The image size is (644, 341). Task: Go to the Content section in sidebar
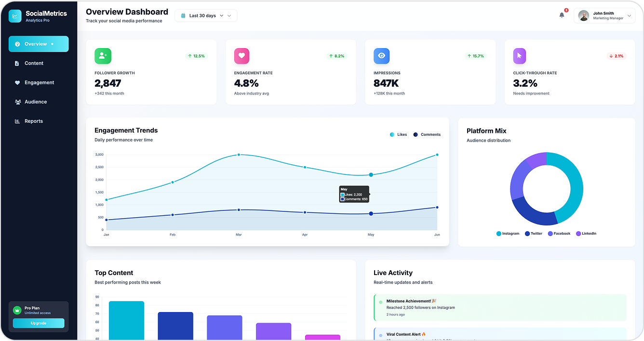point(34,63)
